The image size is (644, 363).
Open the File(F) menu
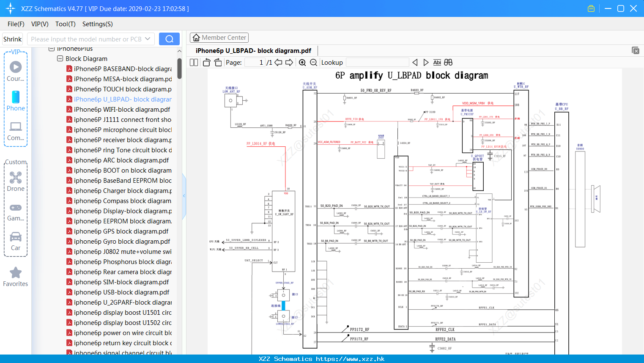point(16,24)
